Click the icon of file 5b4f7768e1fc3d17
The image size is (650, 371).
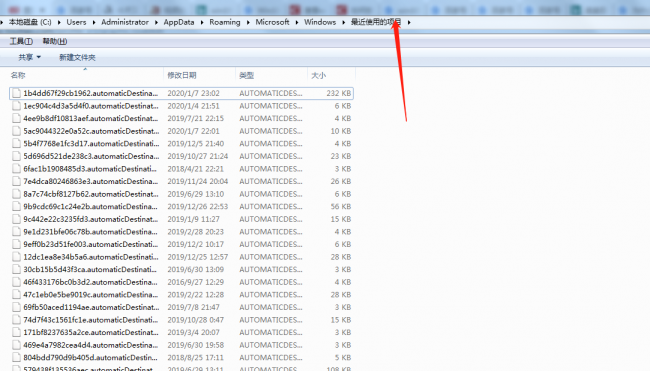(16, 143)
